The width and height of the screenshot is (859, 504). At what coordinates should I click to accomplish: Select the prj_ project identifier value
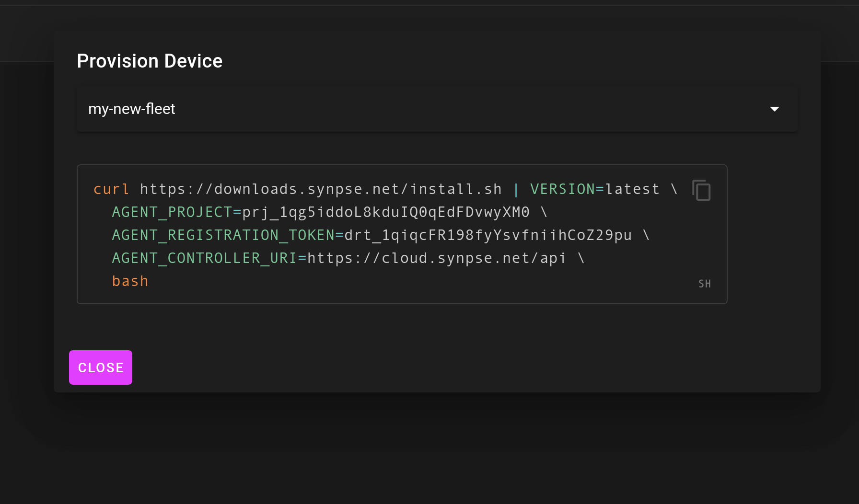click(386, 212)
